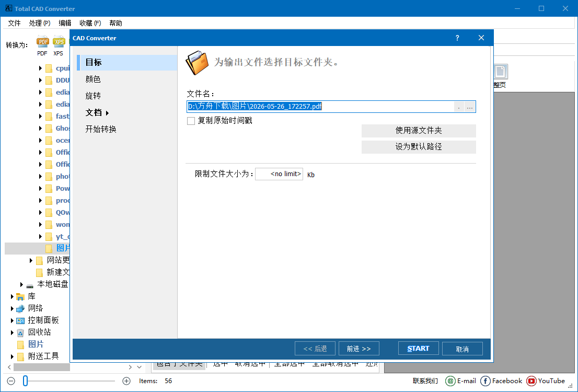Open the 编辑 menu
578x392 pixels.
click(65, 23)
